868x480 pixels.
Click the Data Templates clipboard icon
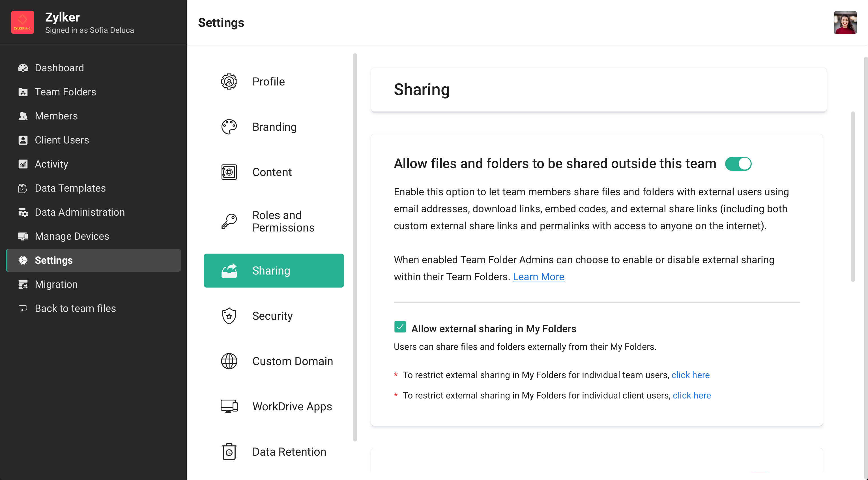(23, 188)
